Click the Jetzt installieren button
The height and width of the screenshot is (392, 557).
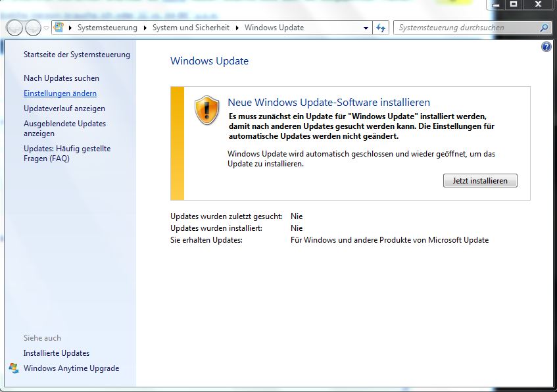480,180
